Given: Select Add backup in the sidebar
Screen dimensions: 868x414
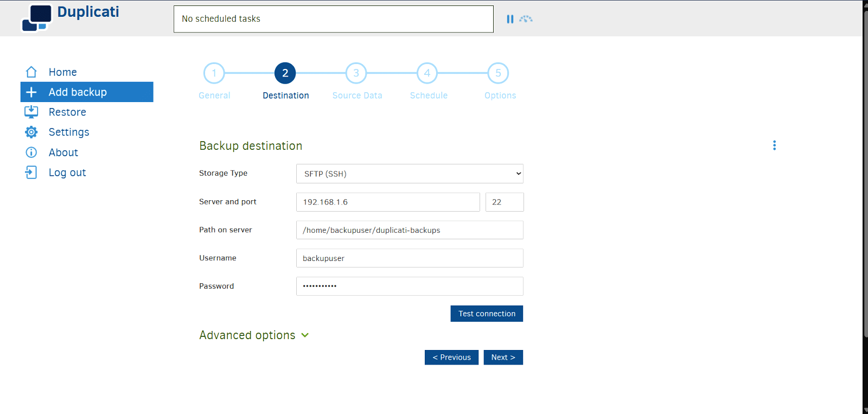Looking at the screenshot, I should pyautogui.click(x=87, y=92).
